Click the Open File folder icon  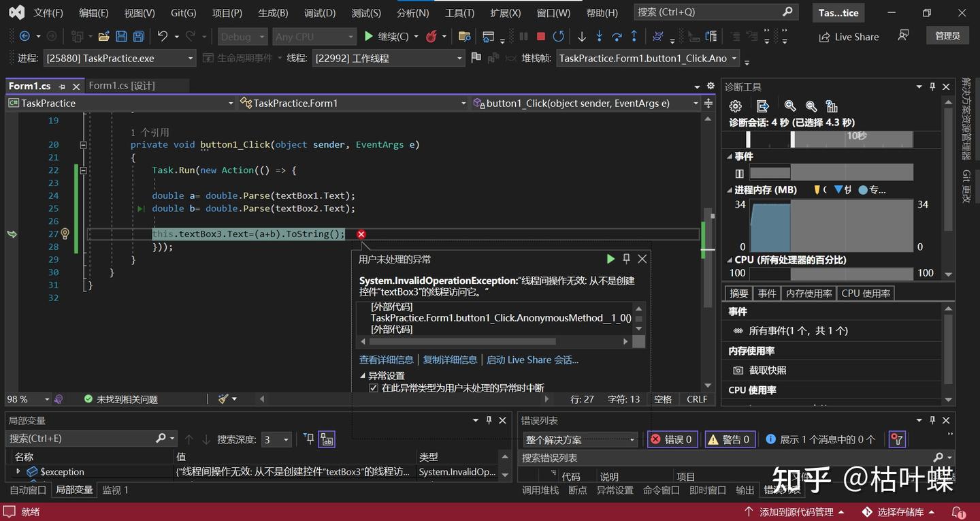tap(104, 37)
